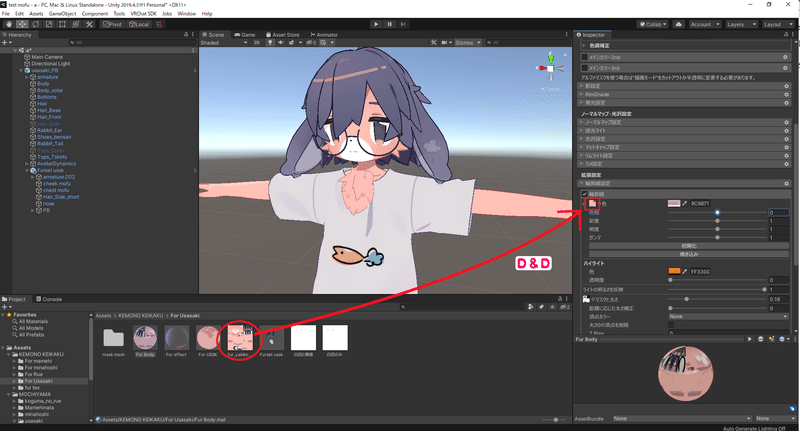Toggle 2D view in Scene
Image resolution: width=800 pixels, height=431 pixels.
pos(257,42)
